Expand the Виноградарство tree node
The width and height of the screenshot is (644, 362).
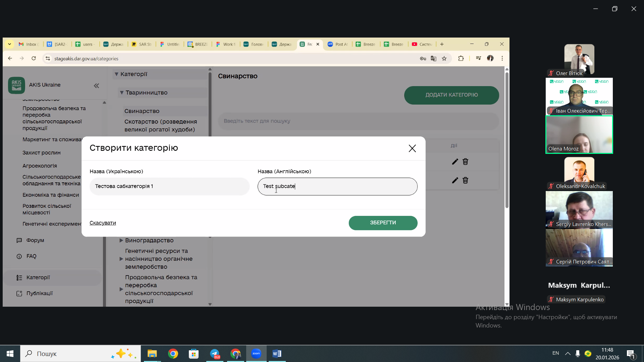[x=121, y=240]
